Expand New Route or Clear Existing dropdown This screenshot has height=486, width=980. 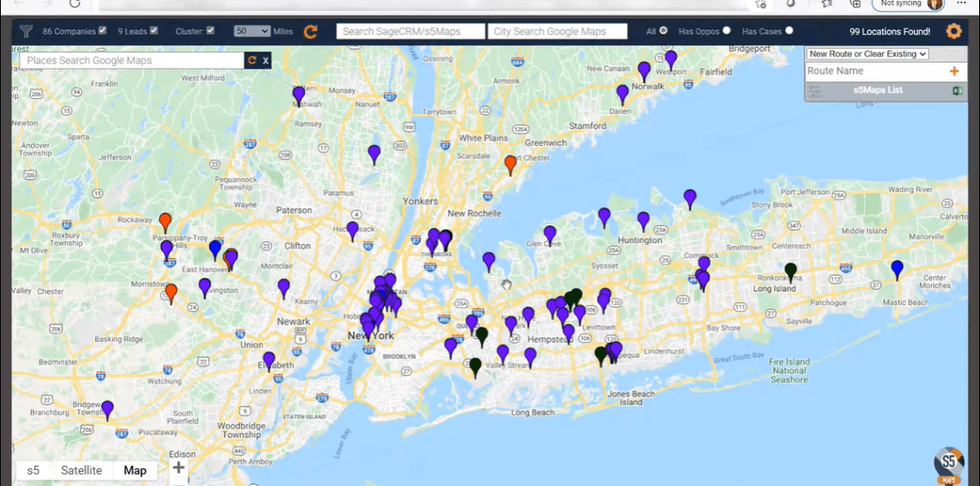click(867, 54)
